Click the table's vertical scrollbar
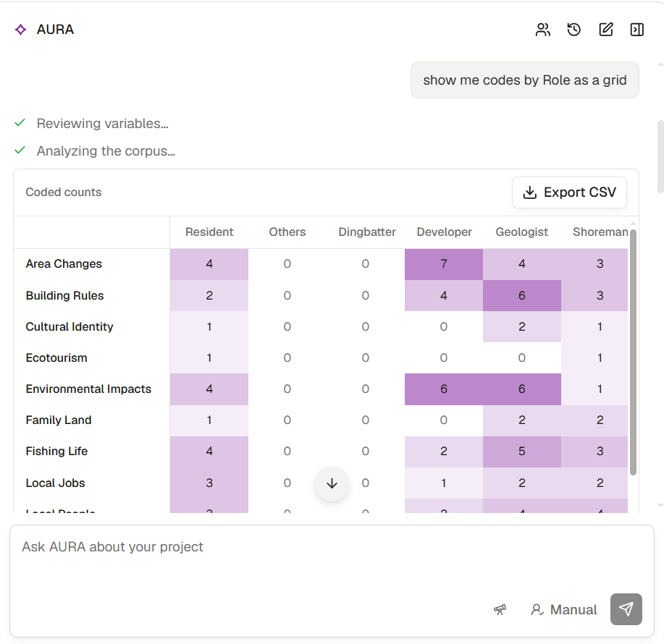The height and width of the screenshot is (644, 664). [633, 352]
